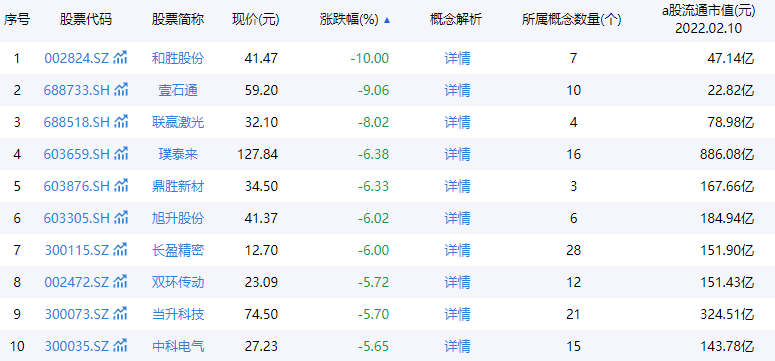Viewport: 775px width, 361px height.
Task: Open chart icon beside 688518.SH
Action: (x=121, y=122)
